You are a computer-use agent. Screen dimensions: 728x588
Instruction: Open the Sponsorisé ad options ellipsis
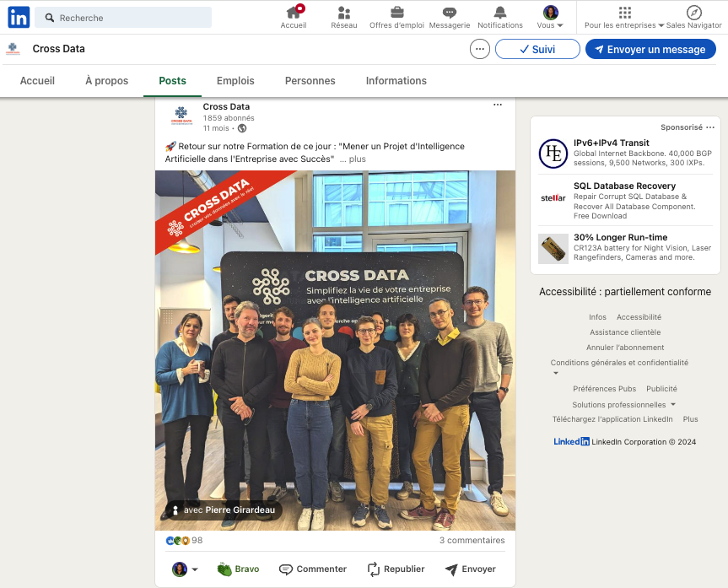click(710, 127)
